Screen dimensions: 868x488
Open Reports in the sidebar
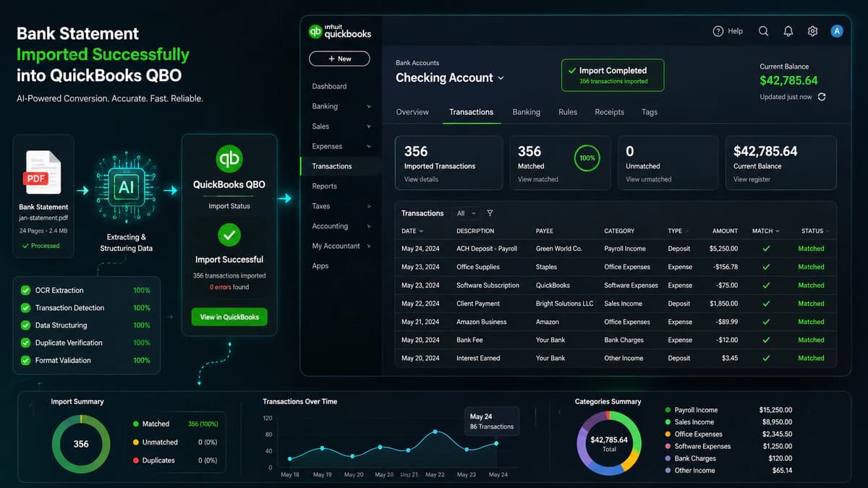(325, 186)
